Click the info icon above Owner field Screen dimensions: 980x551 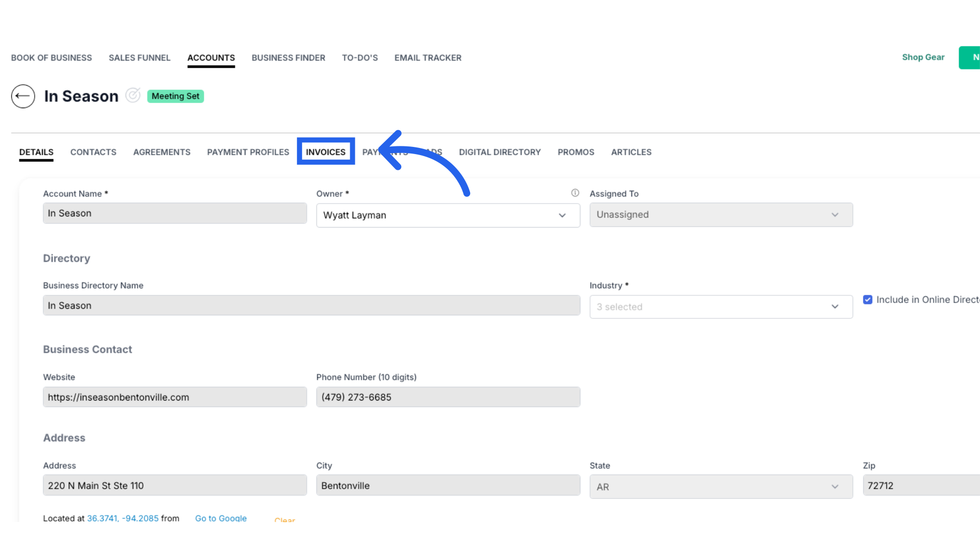(575, 193)
